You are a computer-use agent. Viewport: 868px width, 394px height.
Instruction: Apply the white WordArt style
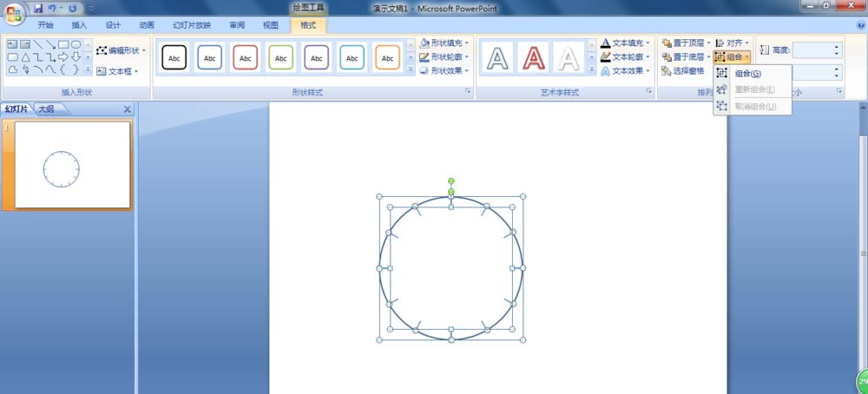click(569, 57)
